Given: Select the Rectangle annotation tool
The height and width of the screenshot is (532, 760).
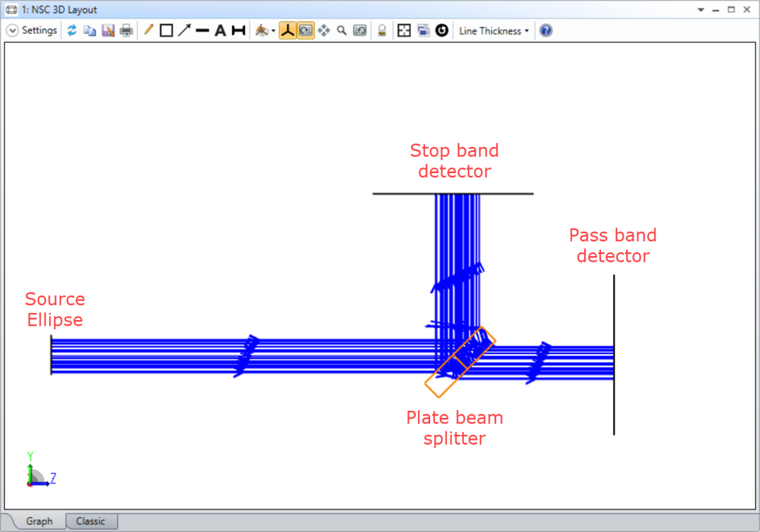Looking at the screenshot, I should pos(167,30).
